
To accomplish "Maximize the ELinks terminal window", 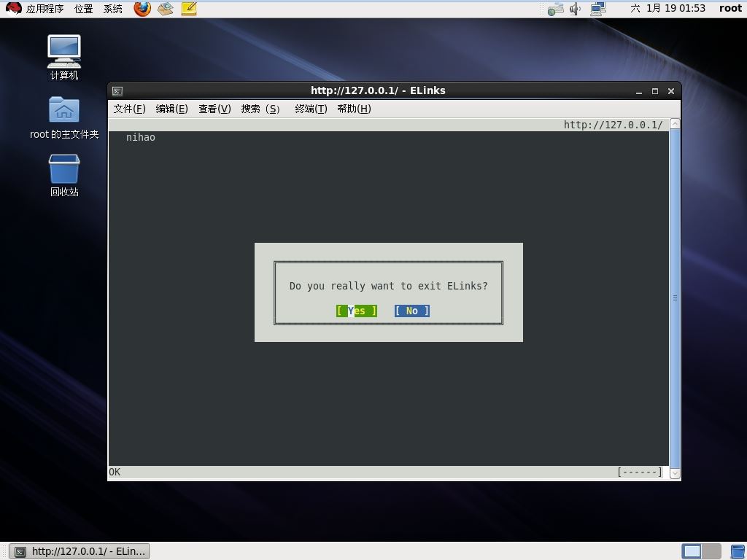I will click(x=655, y=91).
